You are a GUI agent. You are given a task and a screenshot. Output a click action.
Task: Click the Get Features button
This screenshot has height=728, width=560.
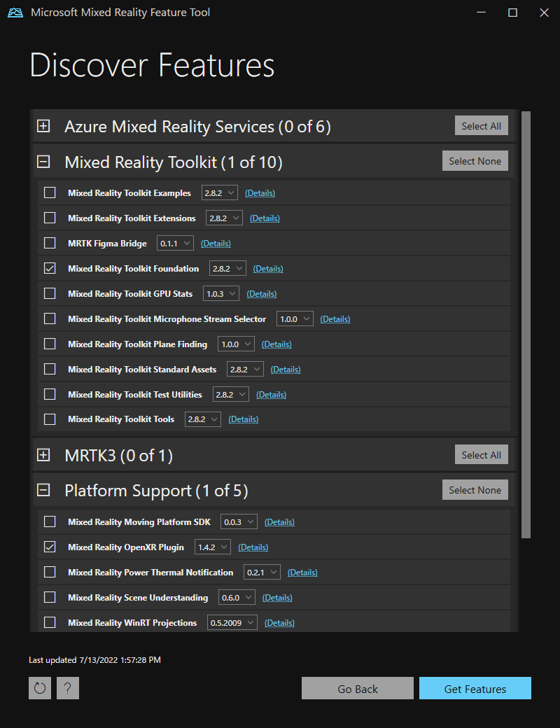point(475,689)
